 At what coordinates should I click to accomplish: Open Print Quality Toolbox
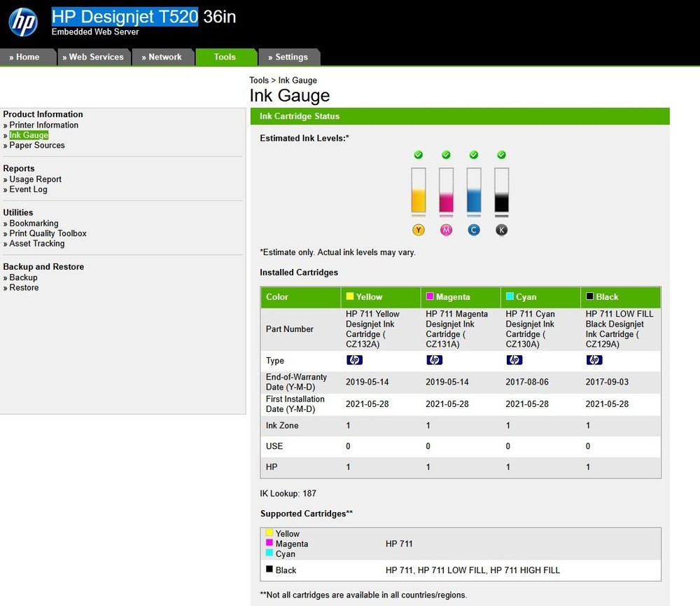pyautogui.click(x=48, y=234)
